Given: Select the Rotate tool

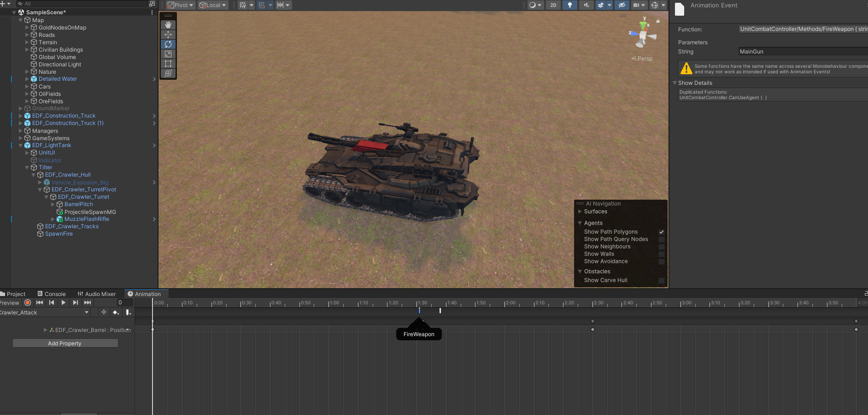Looking at the screenshot, I should pyautogui.click(x=168, y=44).
